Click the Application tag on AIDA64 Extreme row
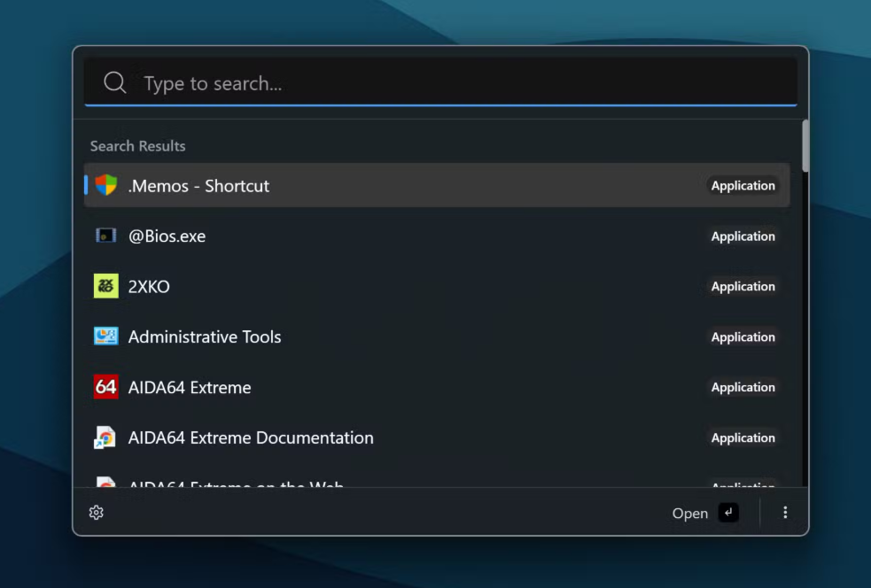This screenshot has height=588, width=871. [743, 387]
